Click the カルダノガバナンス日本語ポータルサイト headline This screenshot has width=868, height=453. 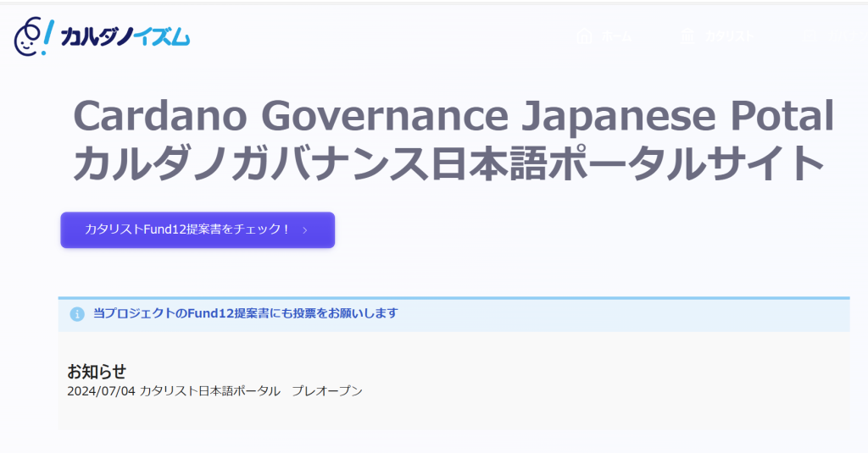448,164
